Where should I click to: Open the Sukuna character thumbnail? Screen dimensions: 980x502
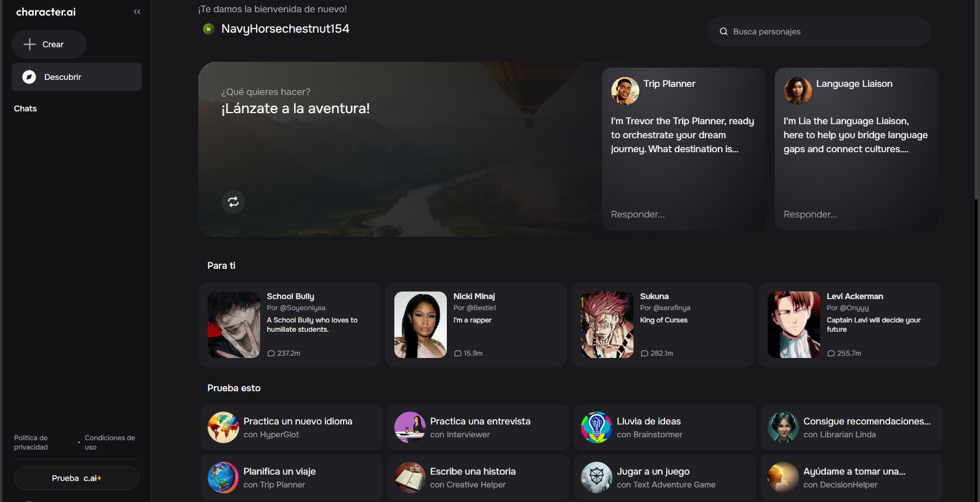pos(607,325)
